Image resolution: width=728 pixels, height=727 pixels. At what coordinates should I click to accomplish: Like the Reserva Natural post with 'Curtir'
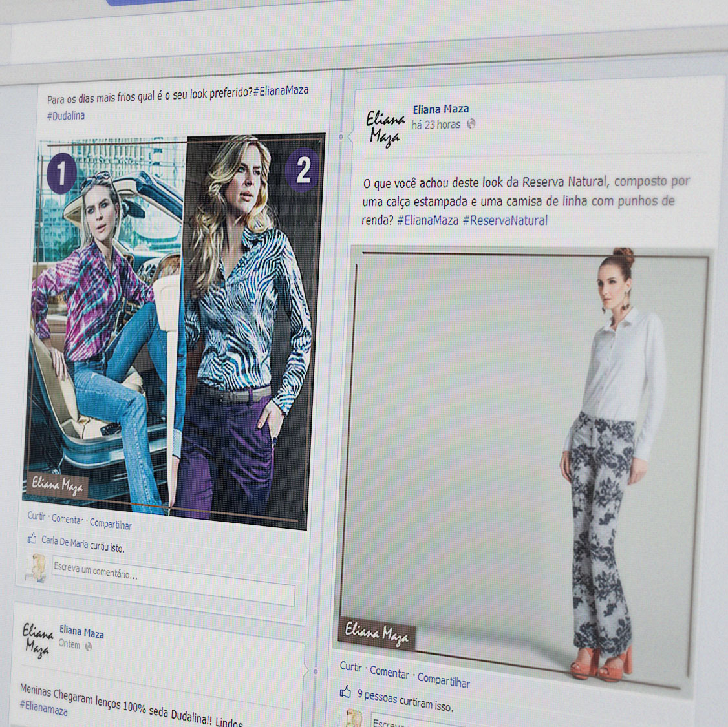pos(350,666)
